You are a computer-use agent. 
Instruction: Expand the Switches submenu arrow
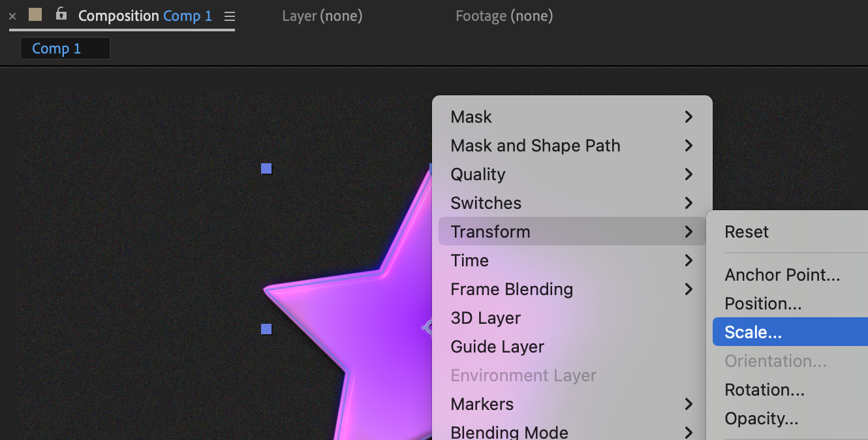click(688, 203)
